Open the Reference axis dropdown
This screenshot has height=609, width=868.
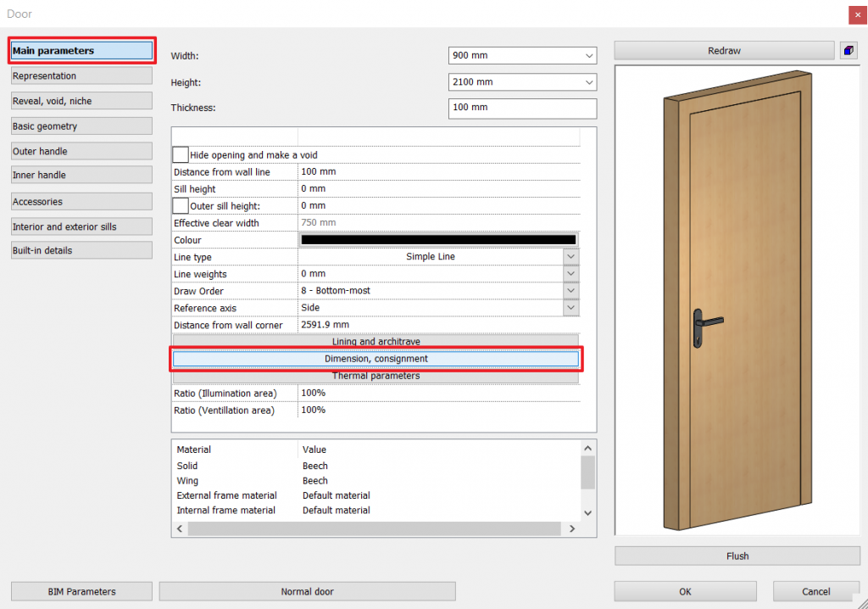pos(571,308)
